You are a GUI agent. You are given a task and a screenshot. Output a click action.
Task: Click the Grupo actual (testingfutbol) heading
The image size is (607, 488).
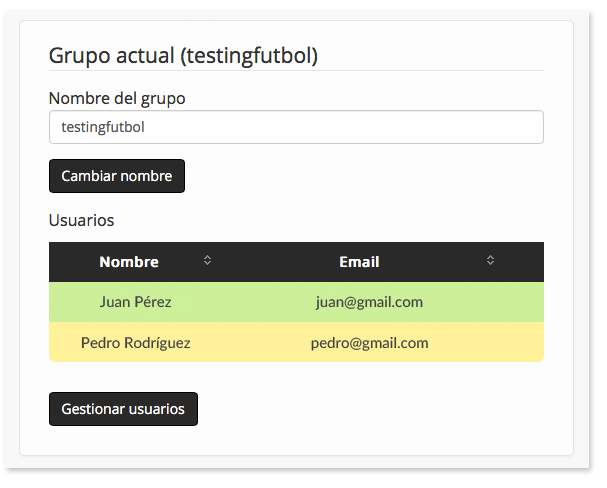pyautogui.click(x=183, y=55)
